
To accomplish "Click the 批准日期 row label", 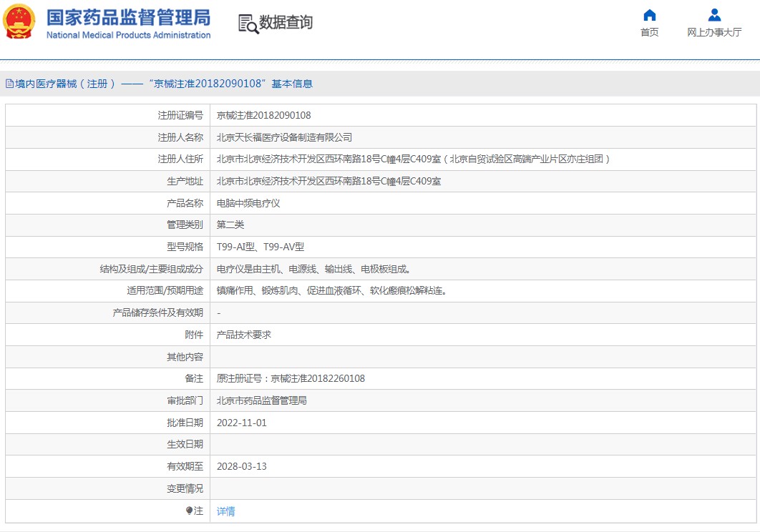I will point(185,423).
